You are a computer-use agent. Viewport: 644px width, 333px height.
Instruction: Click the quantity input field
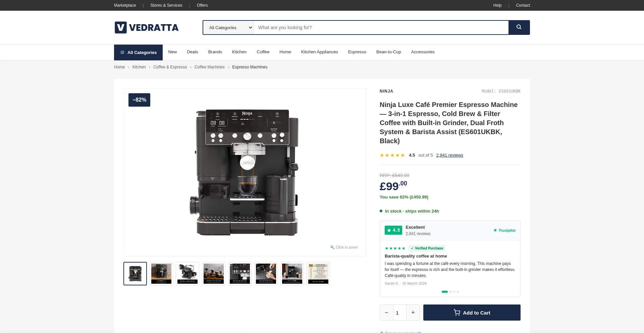coord(400,313)
